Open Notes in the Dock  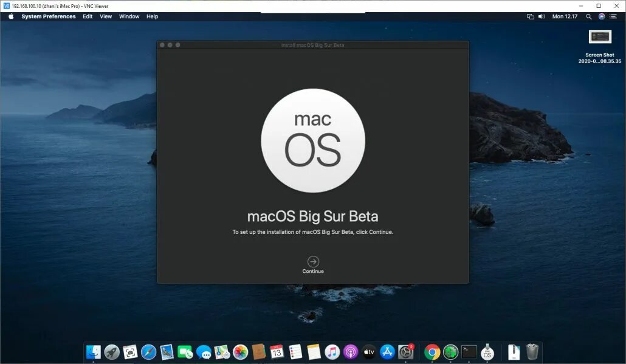[314, 352]
